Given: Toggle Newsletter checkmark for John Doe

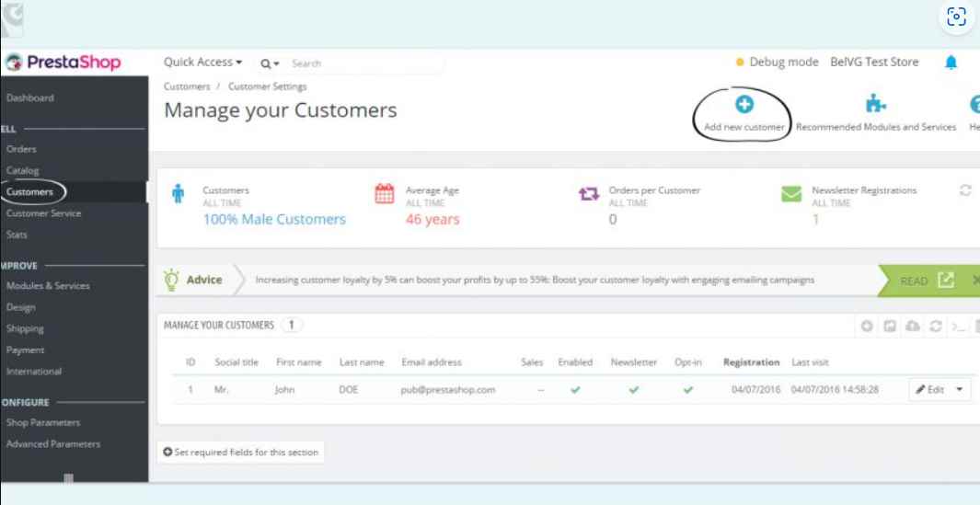Looking at the screenshot, I should pyautogui.click(x=634, y=389).
